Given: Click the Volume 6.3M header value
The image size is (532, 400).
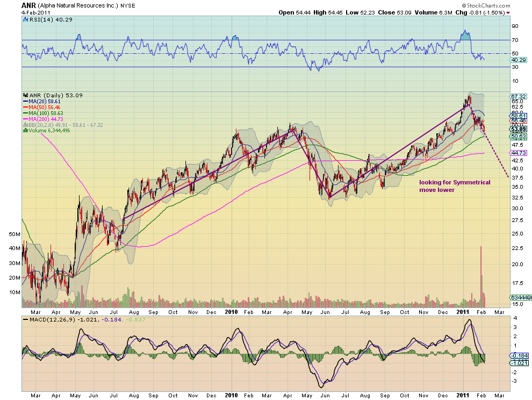Looking at the screenshot, I should (433, 12).
